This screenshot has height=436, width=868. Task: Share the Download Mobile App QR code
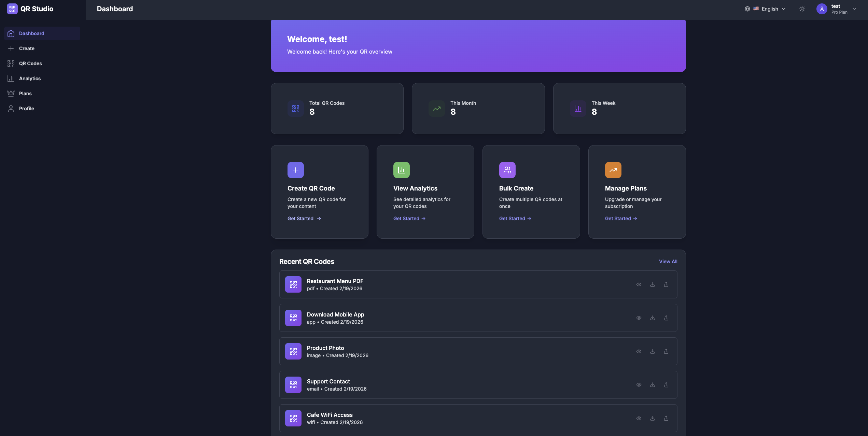click(x=666, y=318)
